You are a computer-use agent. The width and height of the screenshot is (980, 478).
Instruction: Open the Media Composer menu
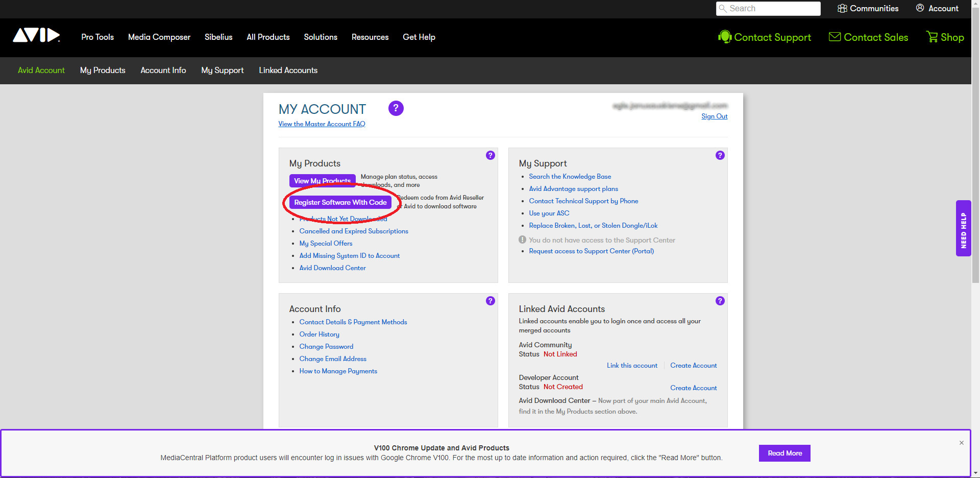[159, 37]
